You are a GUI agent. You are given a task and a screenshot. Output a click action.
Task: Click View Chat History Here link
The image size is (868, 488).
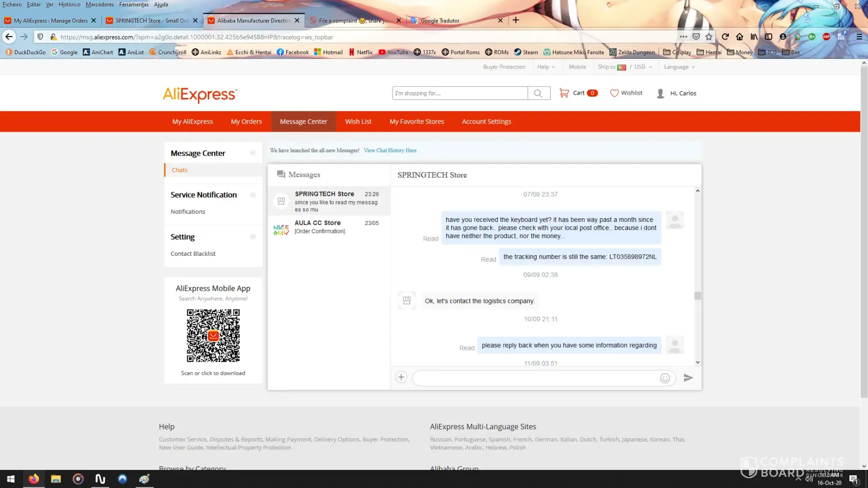tap(390, 150)
